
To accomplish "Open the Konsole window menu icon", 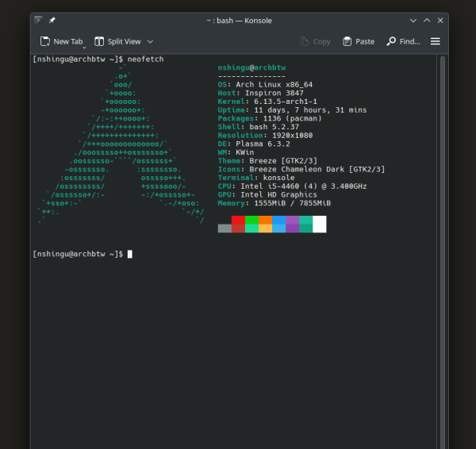I will click(38, 20).
